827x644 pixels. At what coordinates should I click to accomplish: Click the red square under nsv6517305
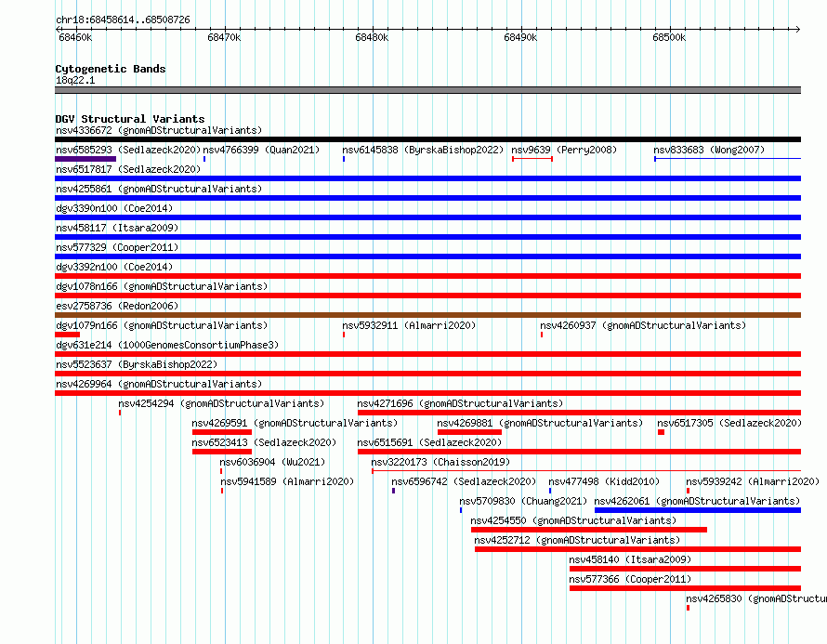point(662,432)
